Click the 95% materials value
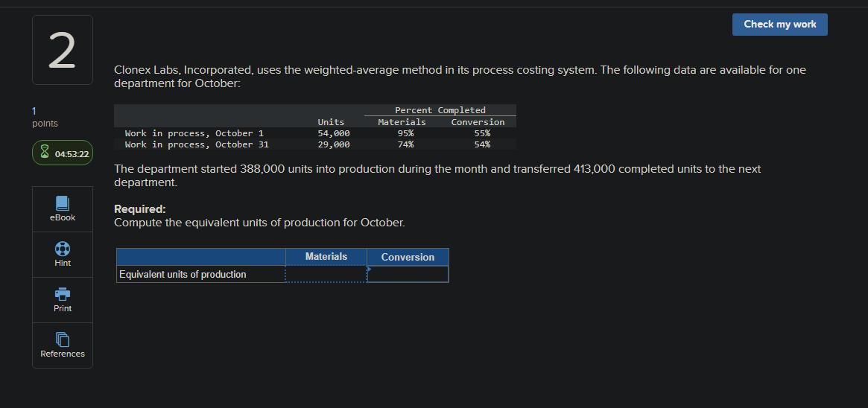Screen dimensions: 868x408 405,133
